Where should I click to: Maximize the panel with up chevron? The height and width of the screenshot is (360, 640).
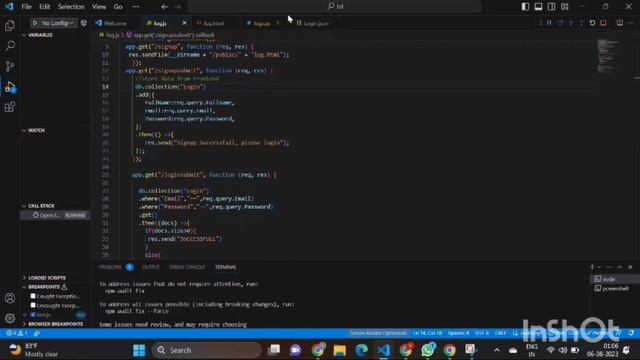tap(620, 267)
